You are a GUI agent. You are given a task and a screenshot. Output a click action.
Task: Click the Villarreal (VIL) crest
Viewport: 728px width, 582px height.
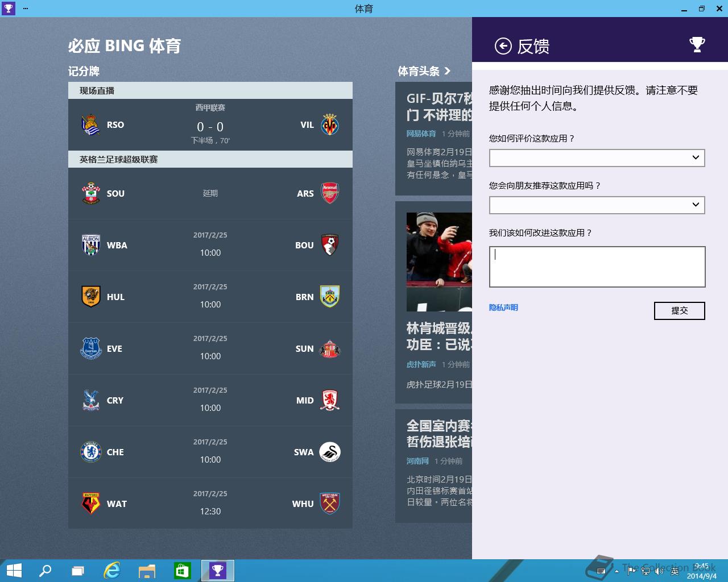tap(330, 125)
